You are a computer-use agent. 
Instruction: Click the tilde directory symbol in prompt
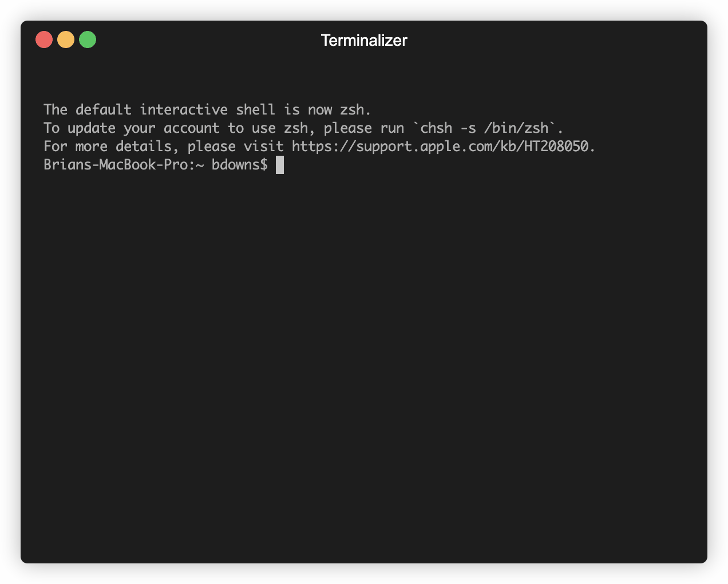click(200, 165)
